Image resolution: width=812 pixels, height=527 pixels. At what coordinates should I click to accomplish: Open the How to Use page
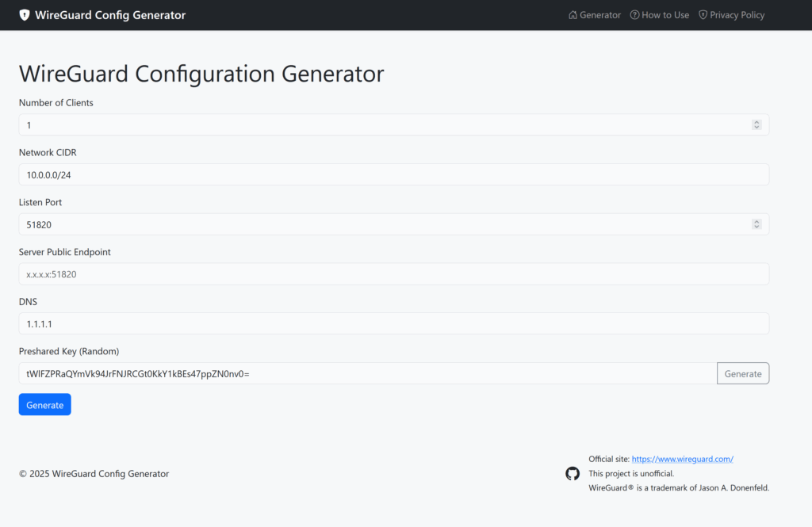pos(660,15)
